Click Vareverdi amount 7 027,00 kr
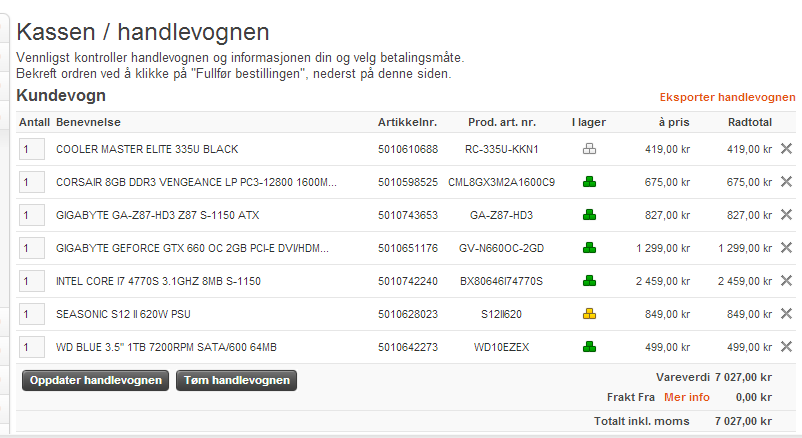802x438 pixels. coord(743,377)
